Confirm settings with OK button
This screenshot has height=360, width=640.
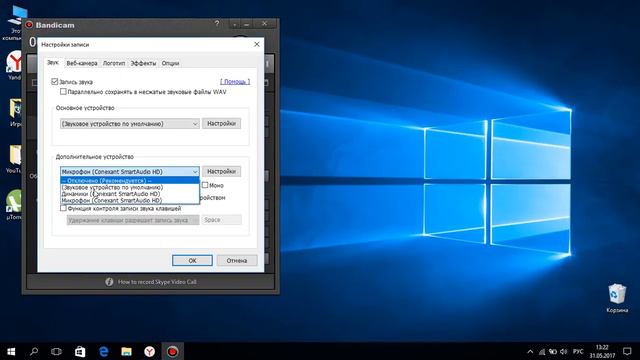(x=192, y=260)
